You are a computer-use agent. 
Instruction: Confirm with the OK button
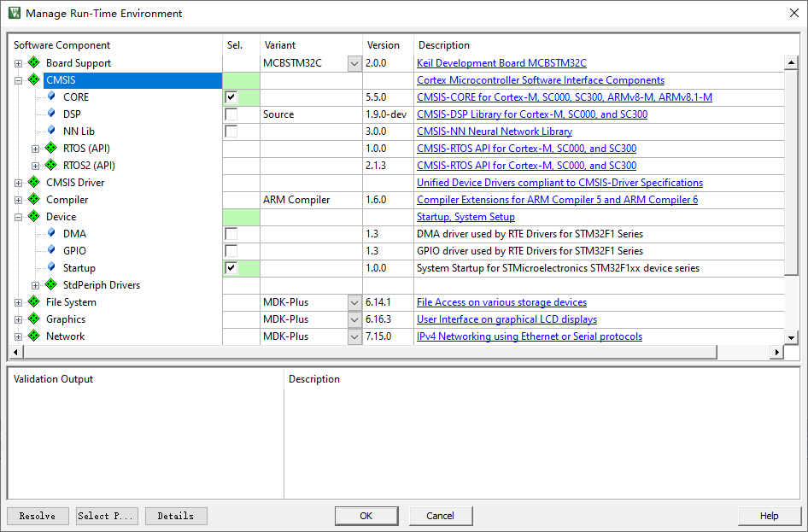[366, 516]
